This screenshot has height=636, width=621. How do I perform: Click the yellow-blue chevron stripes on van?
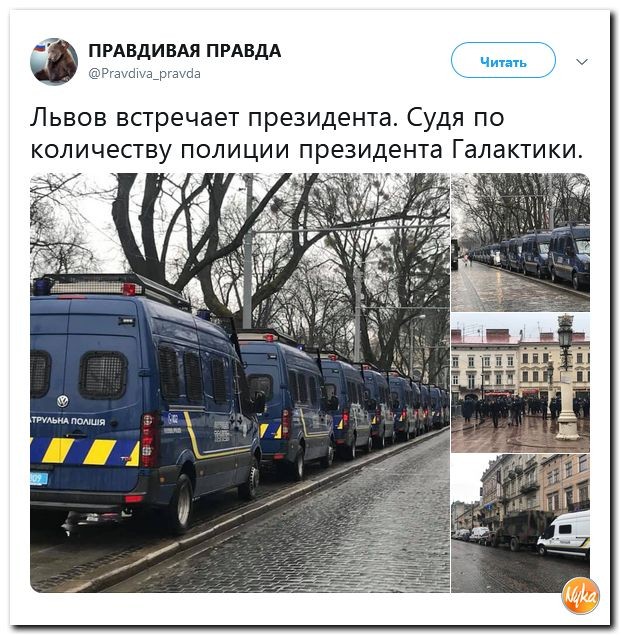[x=85, y=451]
